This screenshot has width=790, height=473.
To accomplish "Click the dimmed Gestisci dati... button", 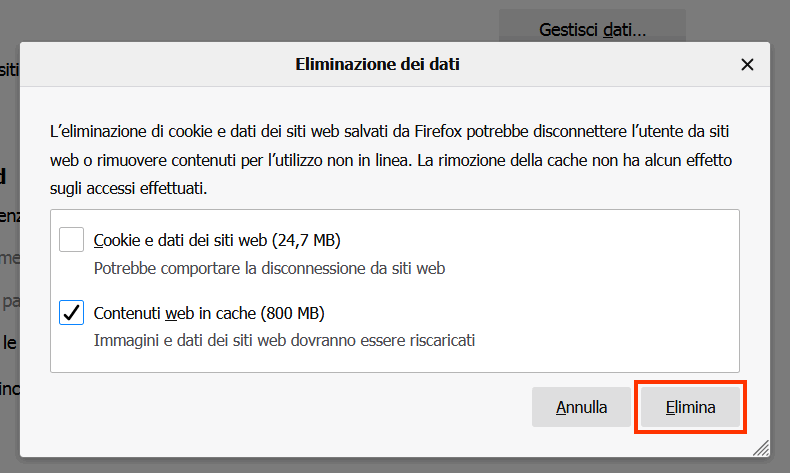I will pos(592,29).
